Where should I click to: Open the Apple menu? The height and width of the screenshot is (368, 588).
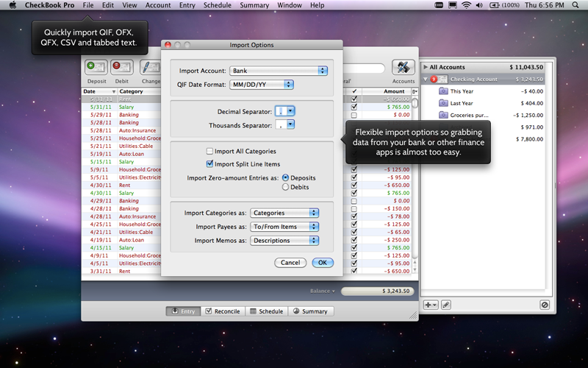(x=12, y=5)
